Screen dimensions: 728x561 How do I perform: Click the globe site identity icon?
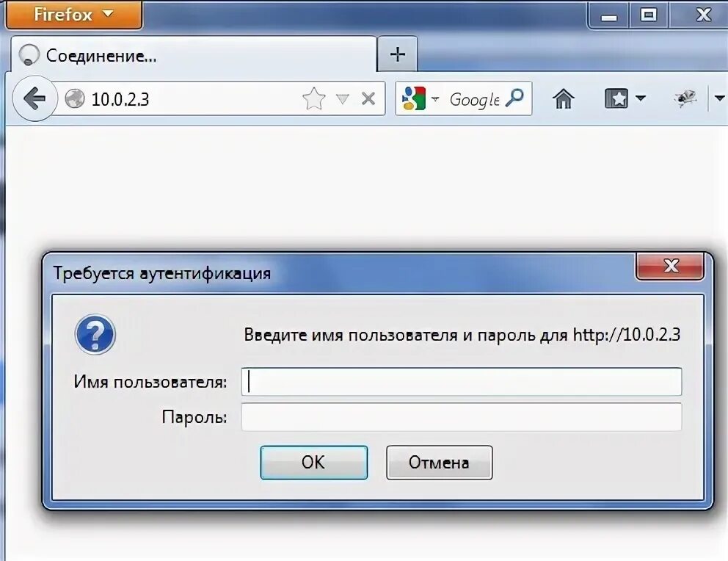coord(74,98)
